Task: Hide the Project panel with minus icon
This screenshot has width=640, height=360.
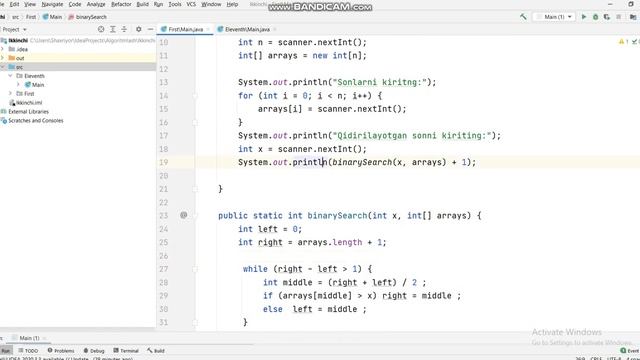Action: (150, 29)
